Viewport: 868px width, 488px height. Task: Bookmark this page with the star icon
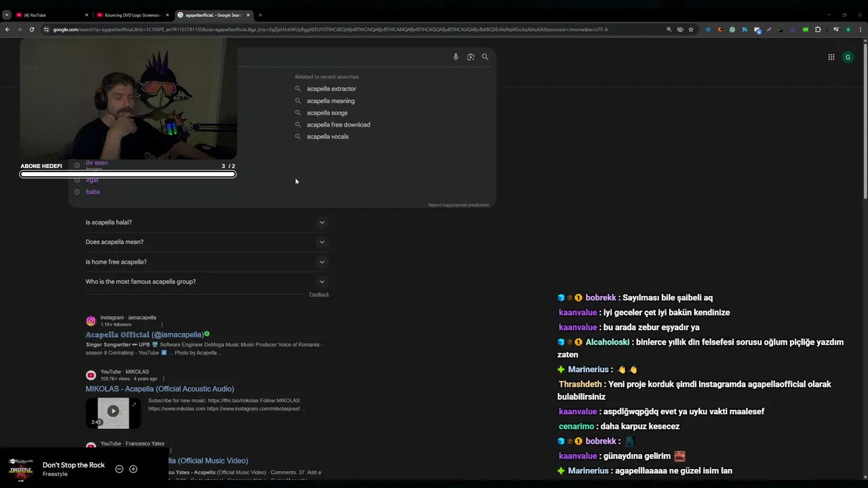[x=691, y=29]
